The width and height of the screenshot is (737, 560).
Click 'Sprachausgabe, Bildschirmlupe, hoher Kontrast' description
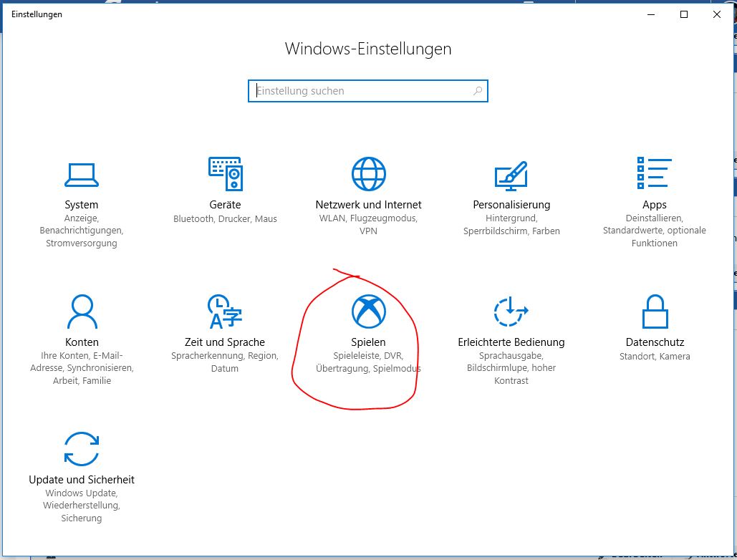(x=511, y=368)
